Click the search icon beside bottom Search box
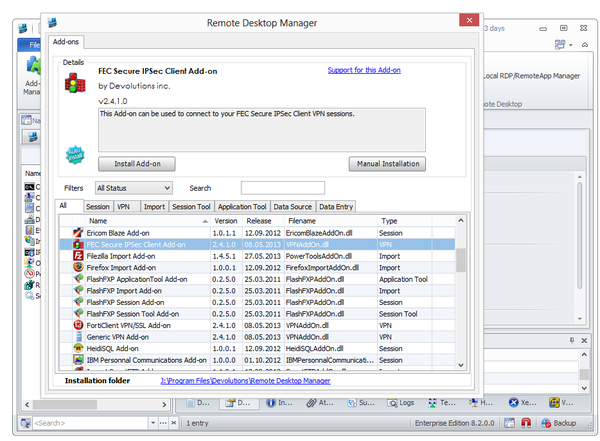Image resolution: width=600 pixels, height=441 pixels. [25, 423]
